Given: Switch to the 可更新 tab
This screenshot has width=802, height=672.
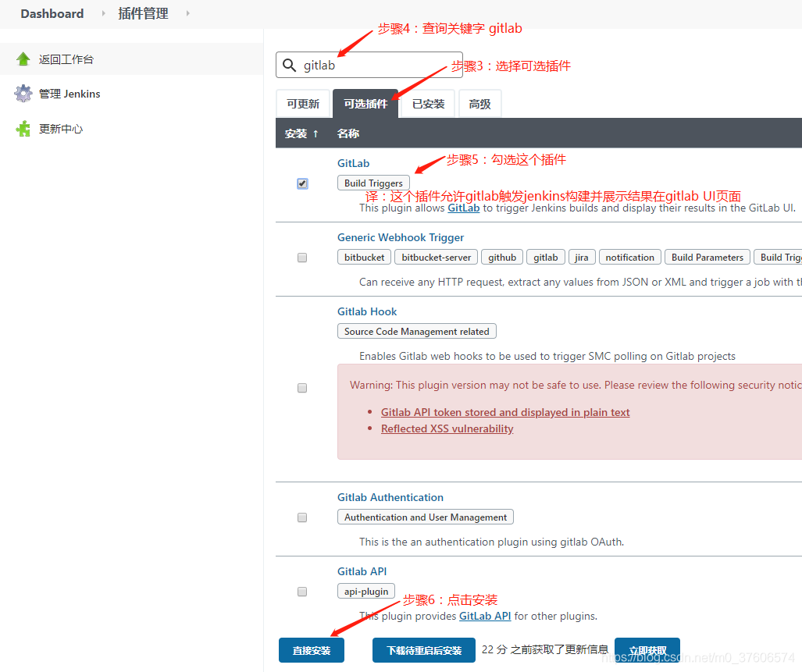Looking at the screenshot, I should coord(303,104).
